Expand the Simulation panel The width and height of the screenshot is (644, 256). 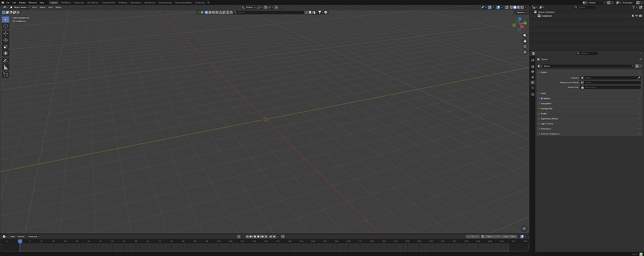tap(589, 104)
